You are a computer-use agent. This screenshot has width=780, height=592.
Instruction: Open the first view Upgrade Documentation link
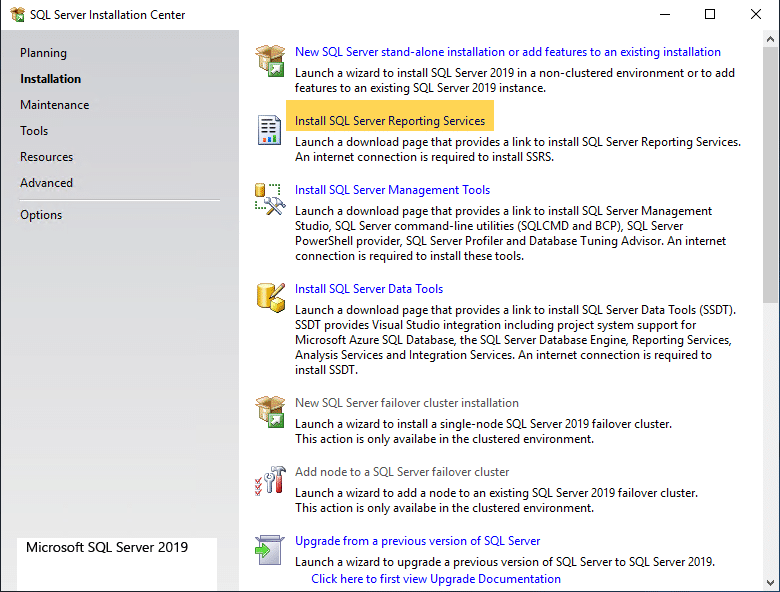pos(435,579)
